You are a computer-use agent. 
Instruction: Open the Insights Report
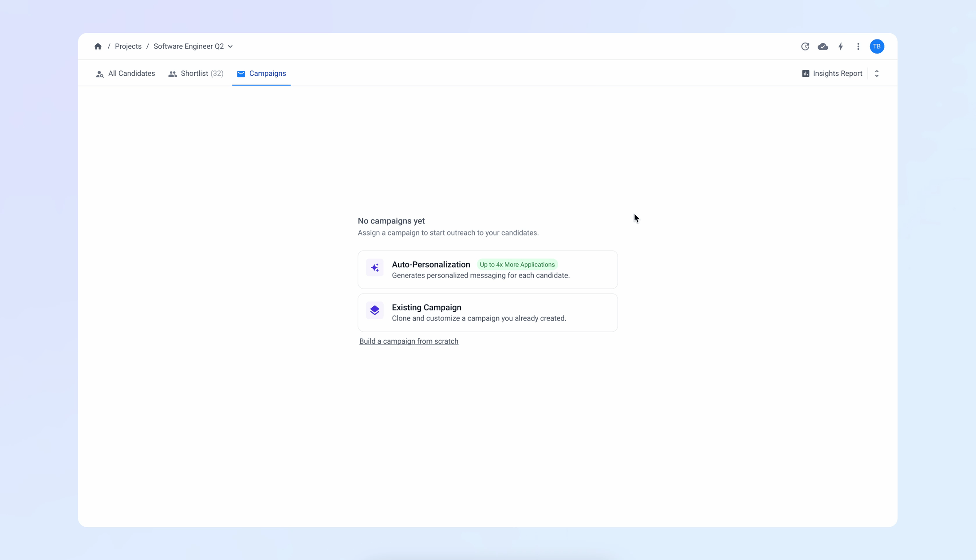click(x=837, y=74)
